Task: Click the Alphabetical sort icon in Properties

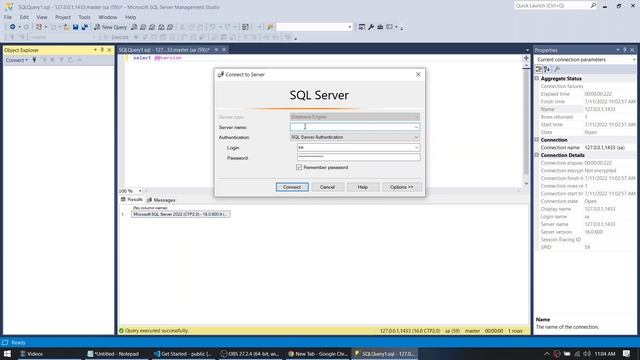Action: coord(547,69)
